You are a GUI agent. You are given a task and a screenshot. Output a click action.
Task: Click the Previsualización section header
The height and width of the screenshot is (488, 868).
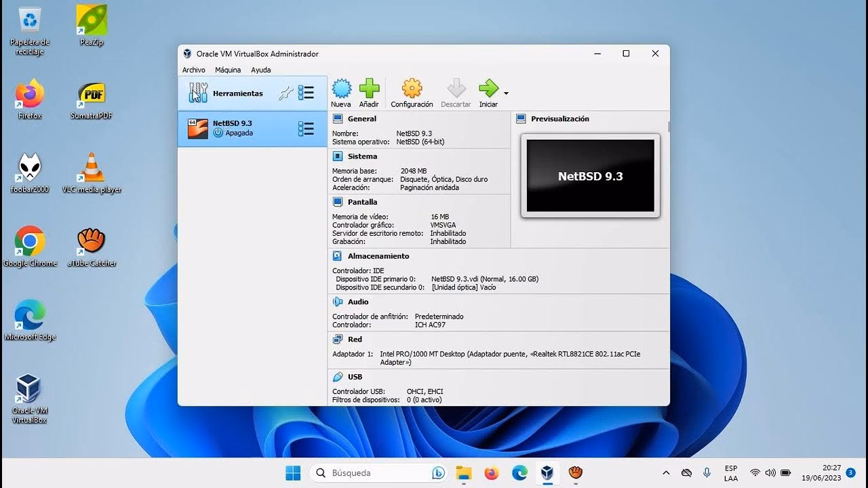point(560,119)
